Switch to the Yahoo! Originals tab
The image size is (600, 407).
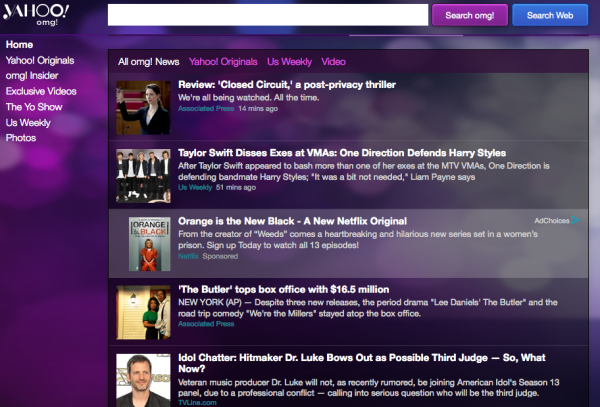pyautogui.click(x=223, y=62)
